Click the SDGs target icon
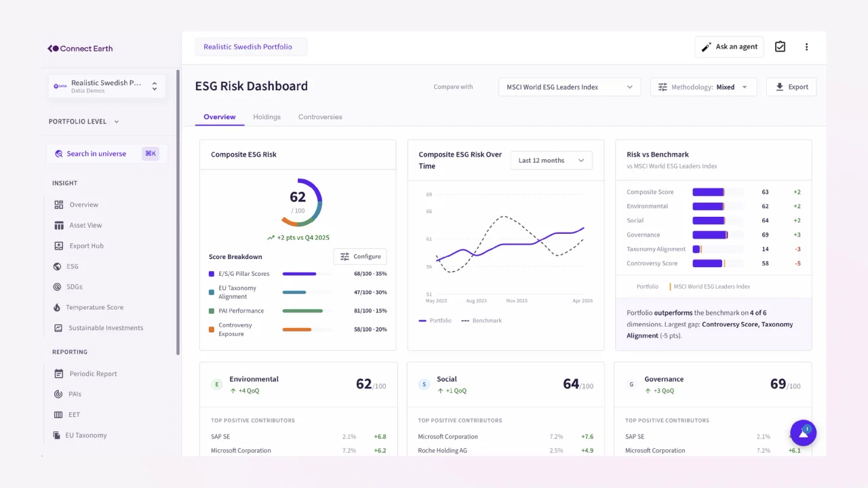This screenshot has width=868, height=488. click(x=58, y=287)
